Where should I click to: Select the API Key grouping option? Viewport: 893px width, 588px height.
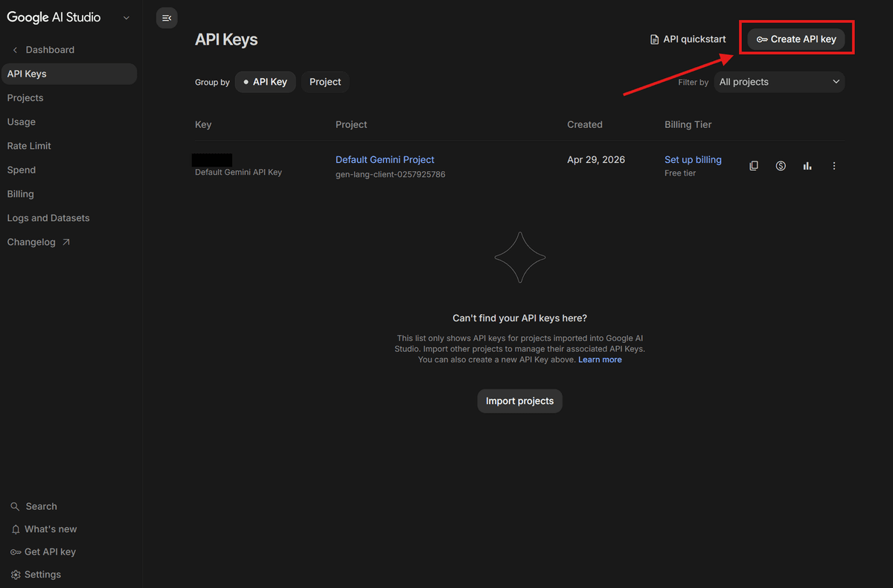coord(265,82)
